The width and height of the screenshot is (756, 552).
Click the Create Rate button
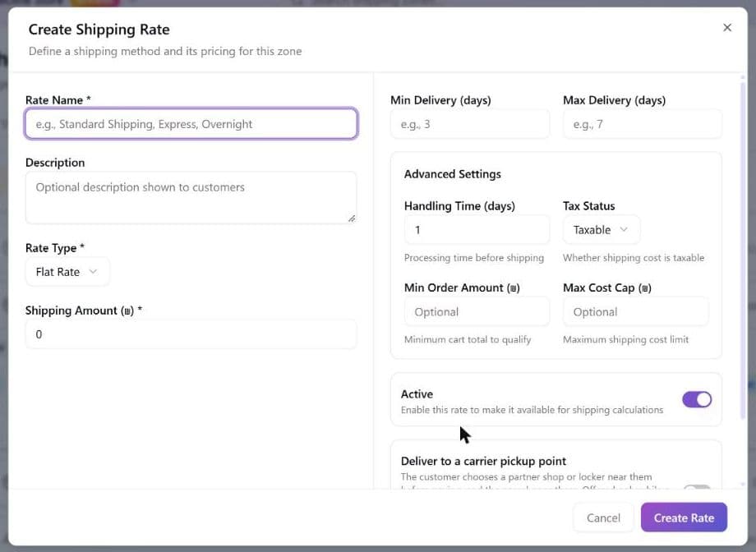pyautogui.click(x=684, y=517)
